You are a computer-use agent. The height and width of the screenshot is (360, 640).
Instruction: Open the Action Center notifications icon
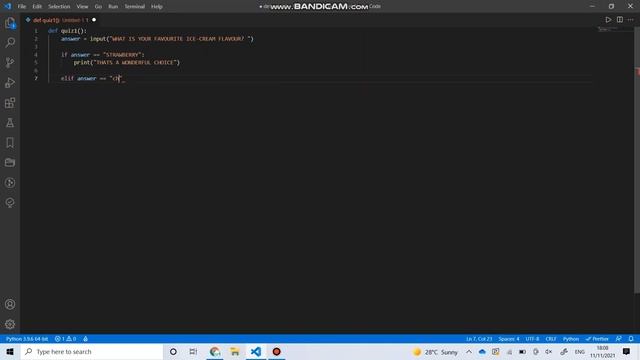coord(627,351)
